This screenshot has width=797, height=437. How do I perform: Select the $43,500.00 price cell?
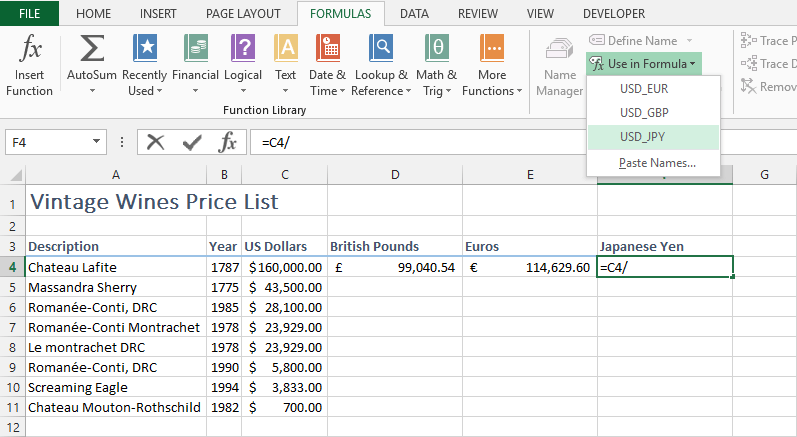[x=285, y=288]
